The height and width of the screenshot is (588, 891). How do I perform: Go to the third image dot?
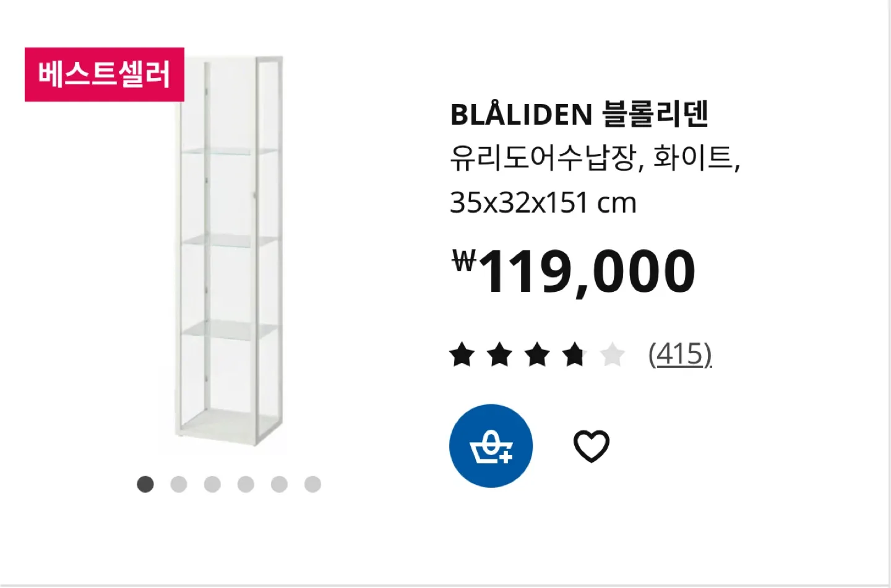[212, 484]
